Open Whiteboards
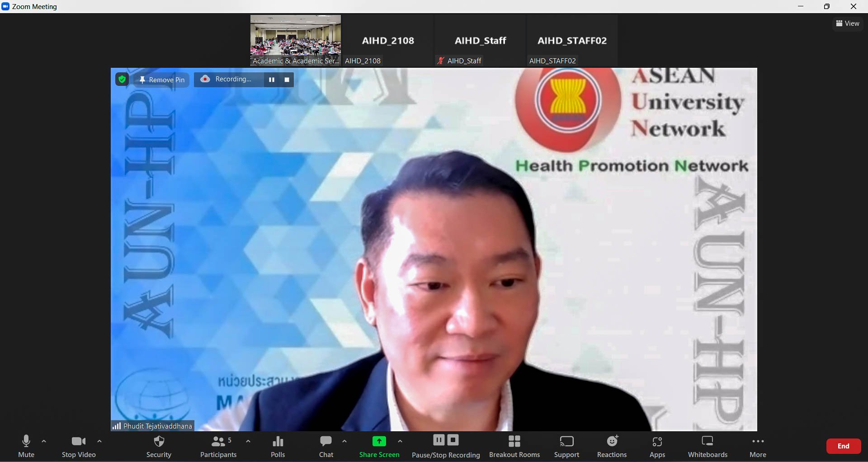868x462 pixels. coord(708,446)
